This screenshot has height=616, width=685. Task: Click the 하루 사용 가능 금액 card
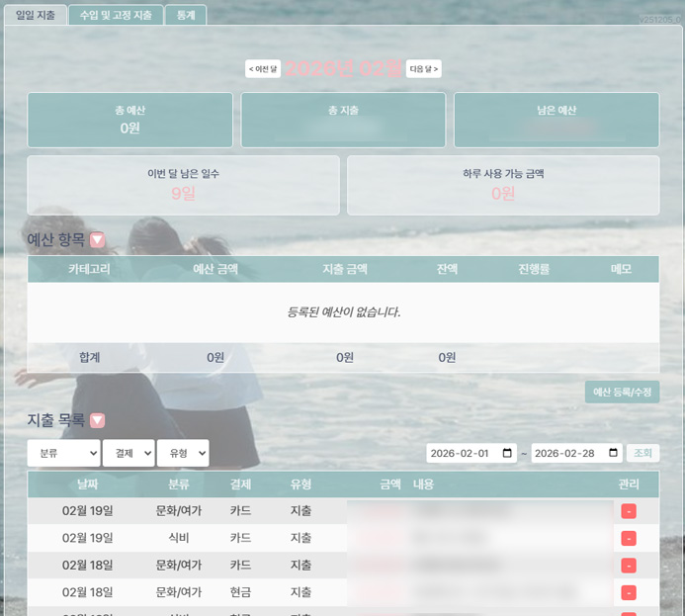503,185
